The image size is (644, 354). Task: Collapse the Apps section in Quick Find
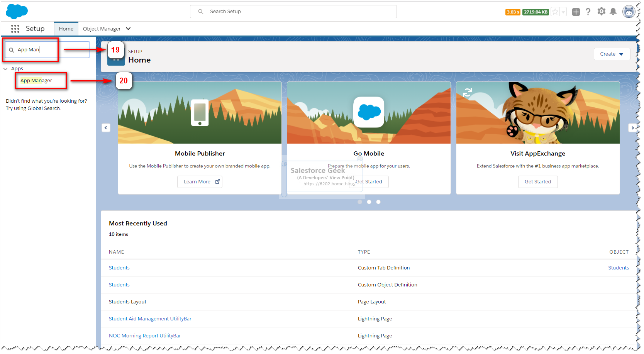click(5, 68)
